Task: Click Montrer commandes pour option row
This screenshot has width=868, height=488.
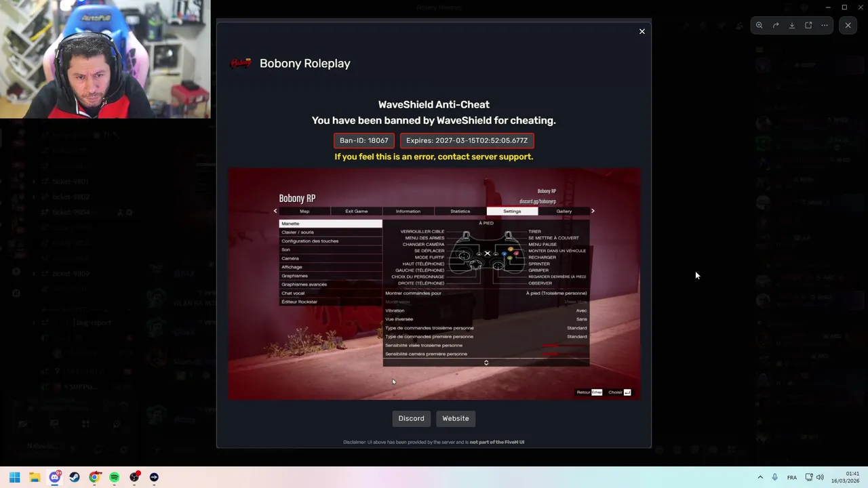Action: coord(486,293)
